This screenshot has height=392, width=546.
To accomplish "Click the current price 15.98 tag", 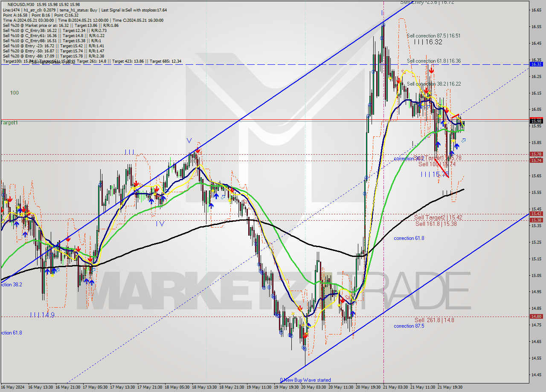I will (536, 121).
